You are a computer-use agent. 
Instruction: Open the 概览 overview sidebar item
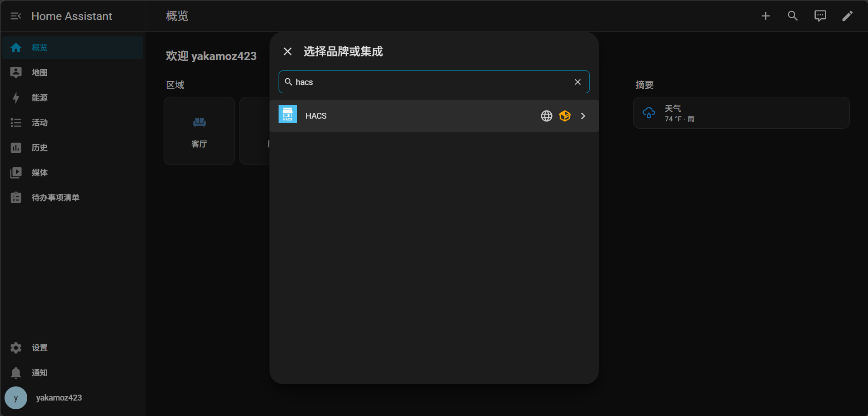[73, 48]
